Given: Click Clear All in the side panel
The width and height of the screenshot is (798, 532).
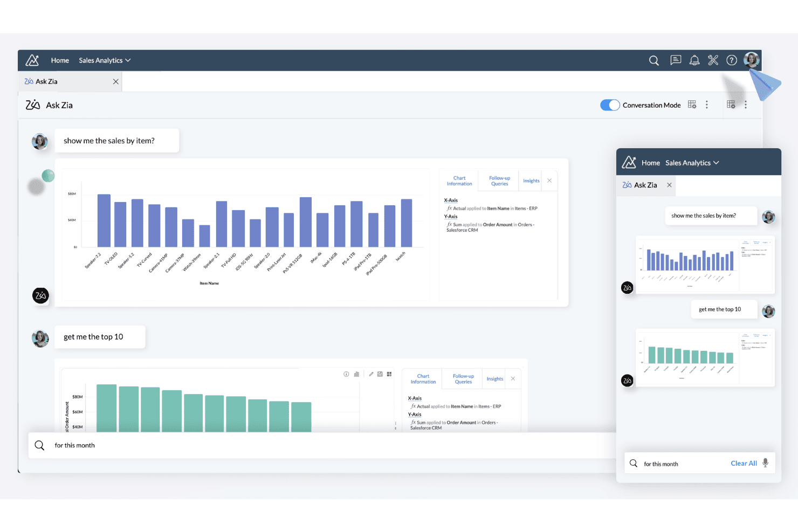Looking at the screenshot, I should pyautogui.click(x=744, y=464).
